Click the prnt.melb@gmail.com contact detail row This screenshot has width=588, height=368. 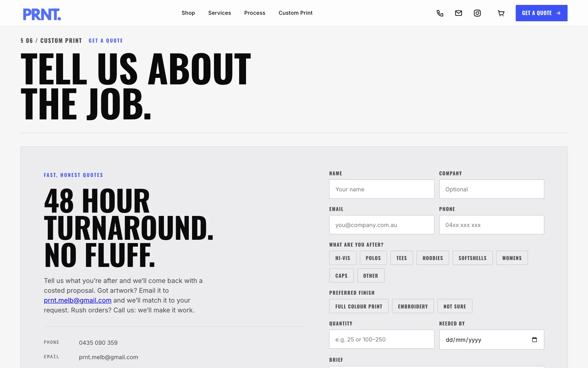(x=108, y=357)
